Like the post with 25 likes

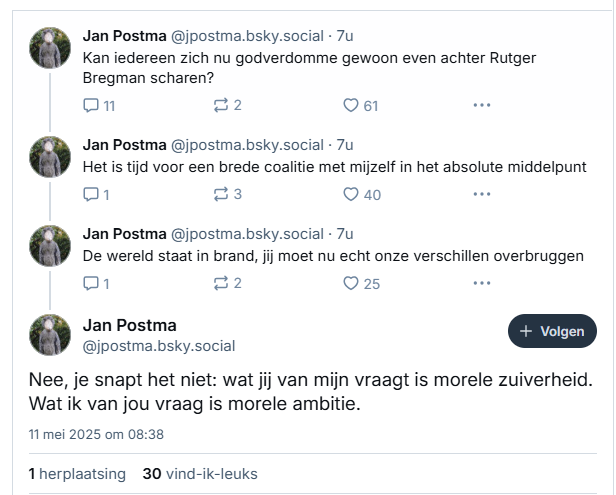pyautogui.click(x=361, y=283)
